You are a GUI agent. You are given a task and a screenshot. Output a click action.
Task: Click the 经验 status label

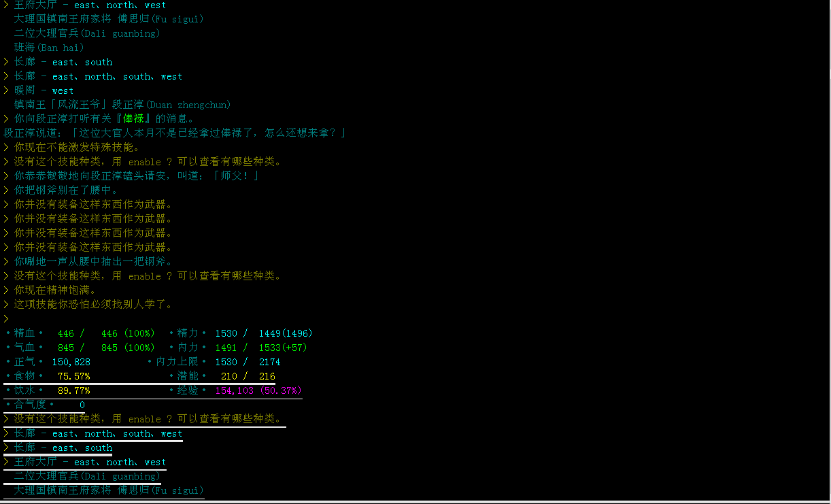[x=188, y=390]
